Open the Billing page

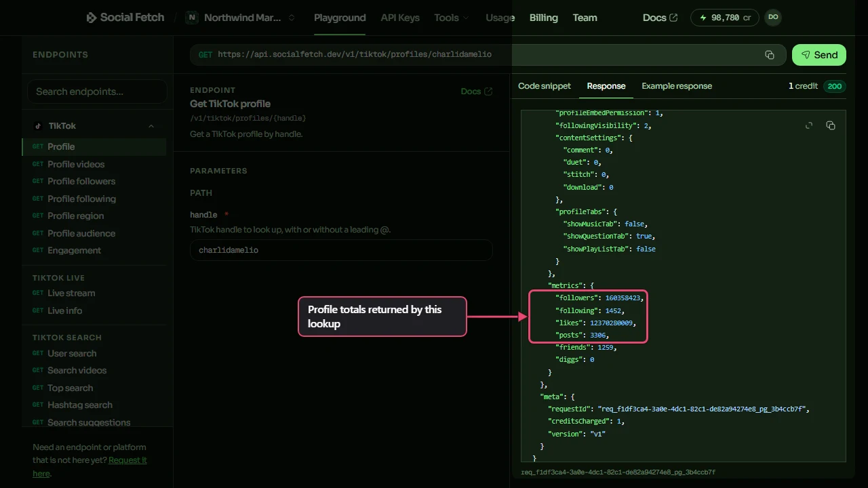pos(544,18)
